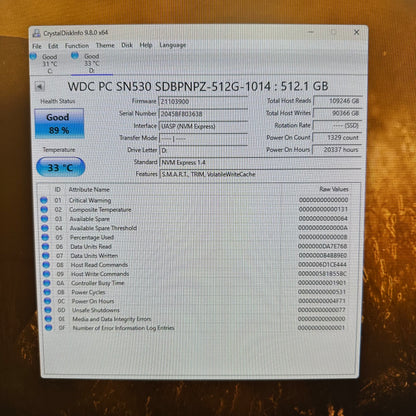The width and height of the screenshot is (416, 416).
Task: Select the Controller Busy Time attribute name
Action: pyautogui.click(x=98, y=283)
